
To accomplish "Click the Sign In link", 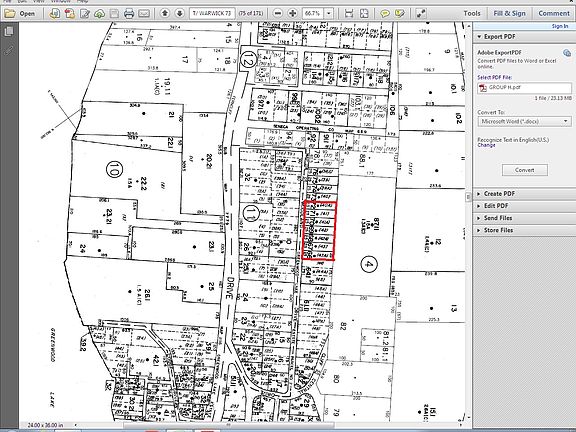I will (560, 26).
